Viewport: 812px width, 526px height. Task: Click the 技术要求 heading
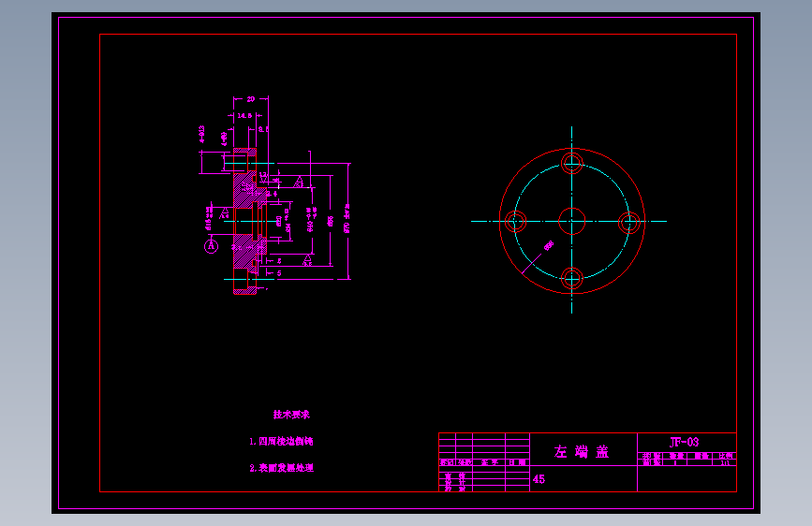click(291, 415)
